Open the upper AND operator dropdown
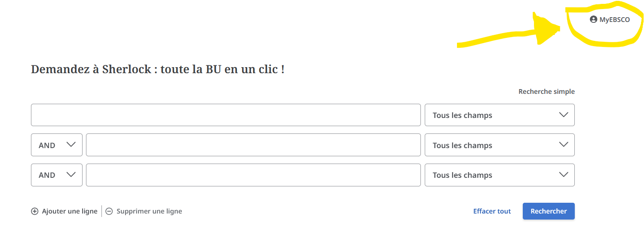This screenshot has width=644, height=226. (x=56, y=145)
